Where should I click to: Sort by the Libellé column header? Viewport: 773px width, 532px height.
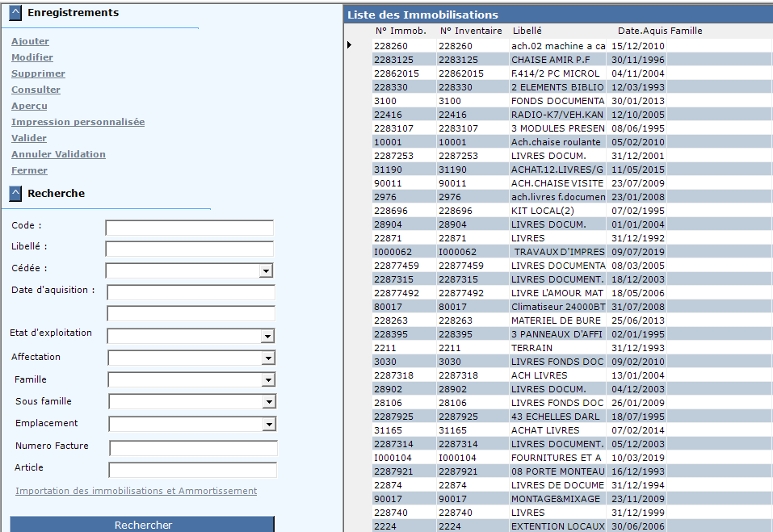527,31
